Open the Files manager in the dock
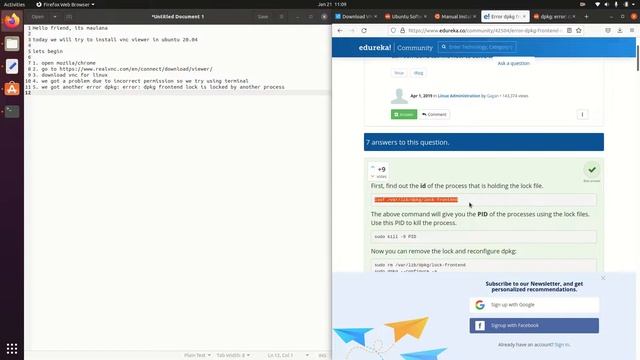Viewport: 640px width, 360px height. [12, 44]
